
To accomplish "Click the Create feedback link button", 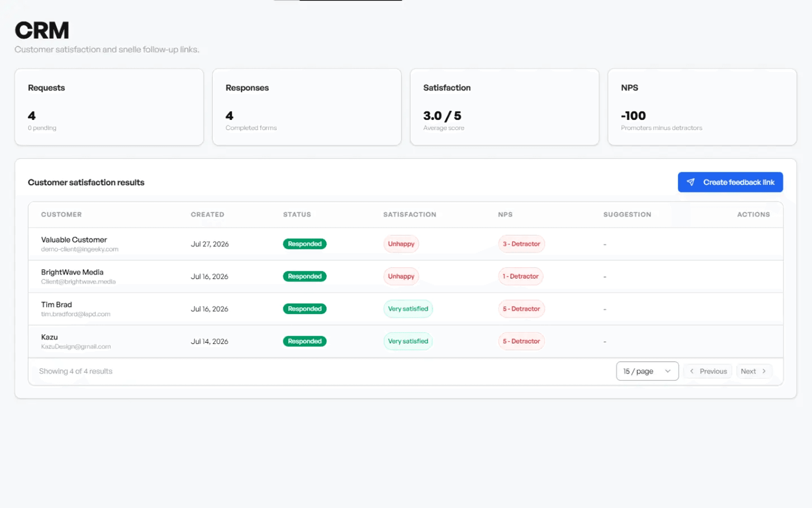I will coord(730,182).
